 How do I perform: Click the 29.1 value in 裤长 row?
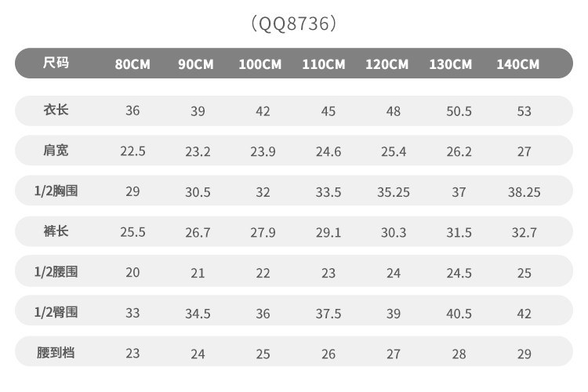pyautogui.click(x=328, y=233)
